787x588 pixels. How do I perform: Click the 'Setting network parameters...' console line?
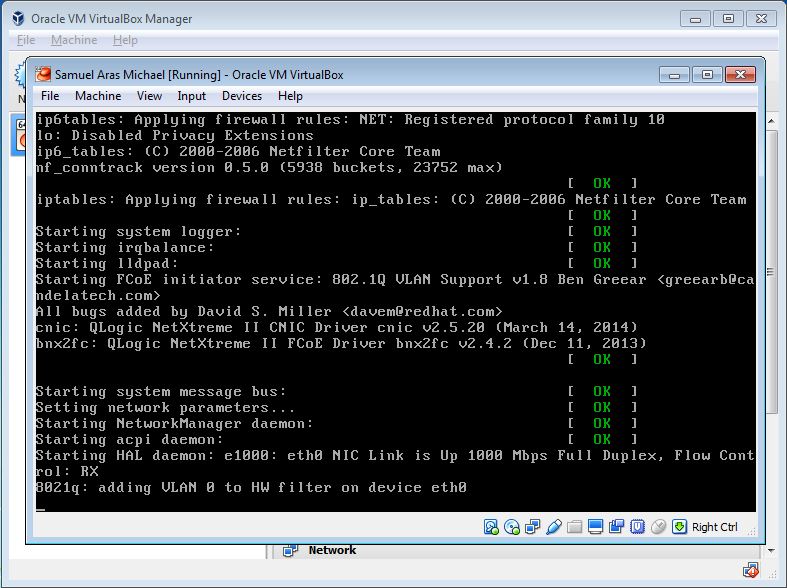165,407
